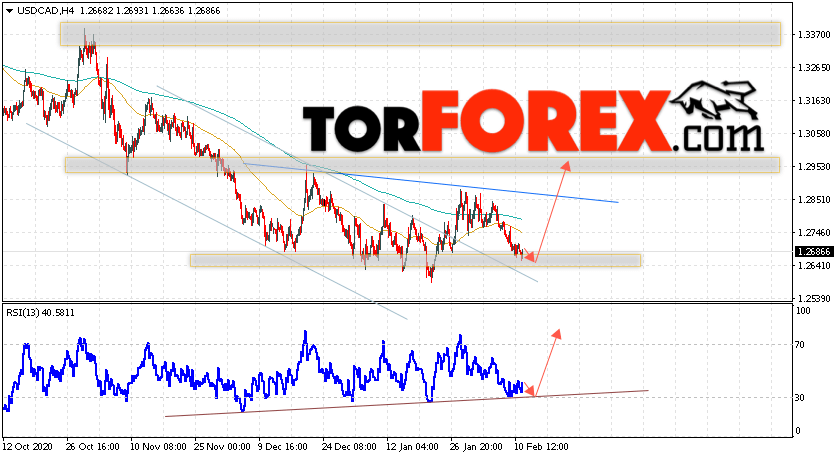
Task: Select the 24 Dec 08:00 time label
Action: (349, 446)
